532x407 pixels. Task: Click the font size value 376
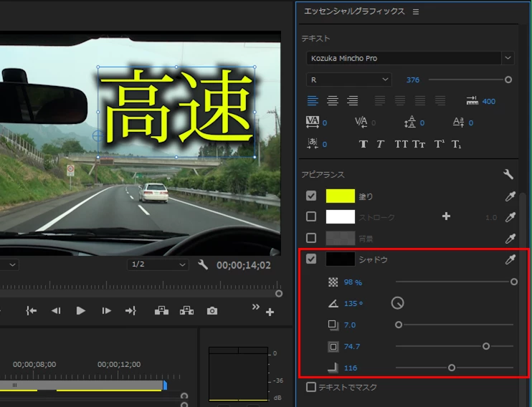point(412,80)
